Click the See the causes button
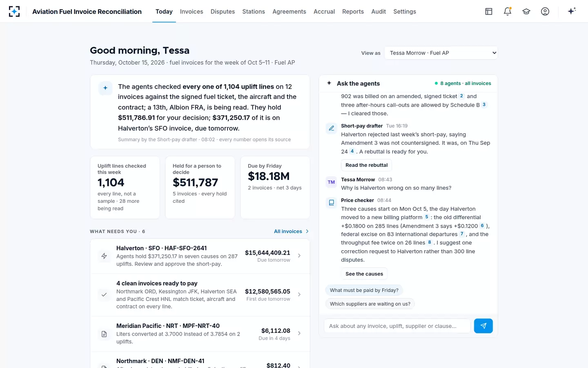This screenshot has height=368, width=588. point(364,274)
